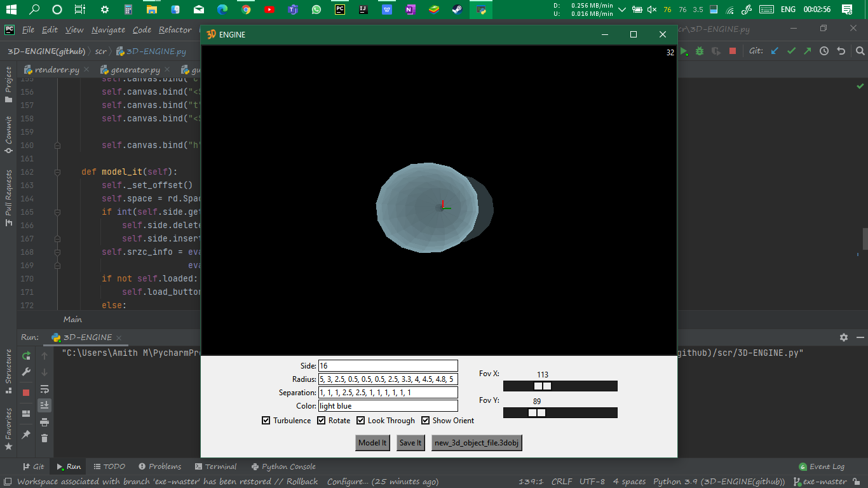The image size is (868, 488).
Task: Click the Rollback link in status bar
Action: pos(302,482)
